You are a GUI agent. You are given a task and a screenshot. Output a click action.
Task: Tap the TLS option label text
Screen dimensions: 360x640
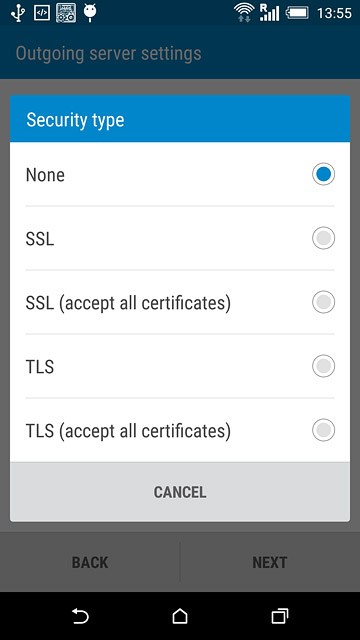point(40,367)
